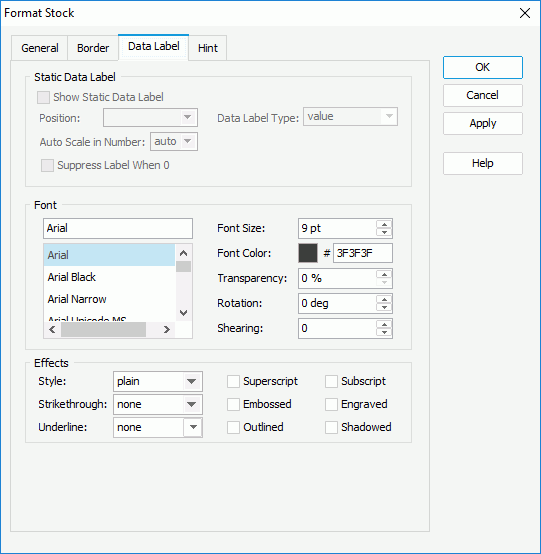Increase Rotation with up arrow
Viewport: 541px width, 554px height.
(x=384, y=299)
